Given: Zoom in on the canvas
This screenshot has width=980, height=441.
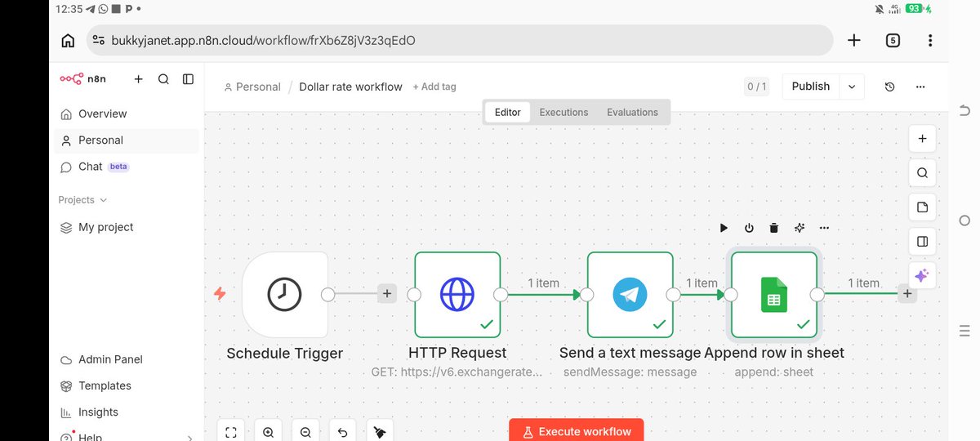Looking at the screenshot, I should pos(268,432).
